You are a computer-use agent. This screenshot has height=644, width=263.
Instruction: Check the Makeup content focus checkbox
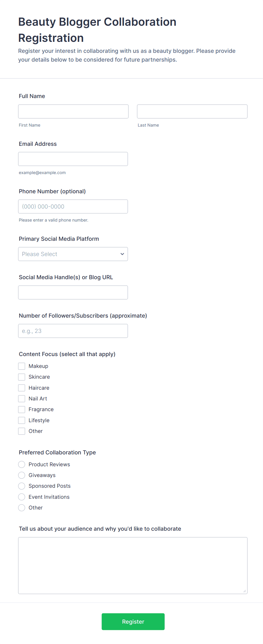tap(21, 366)
